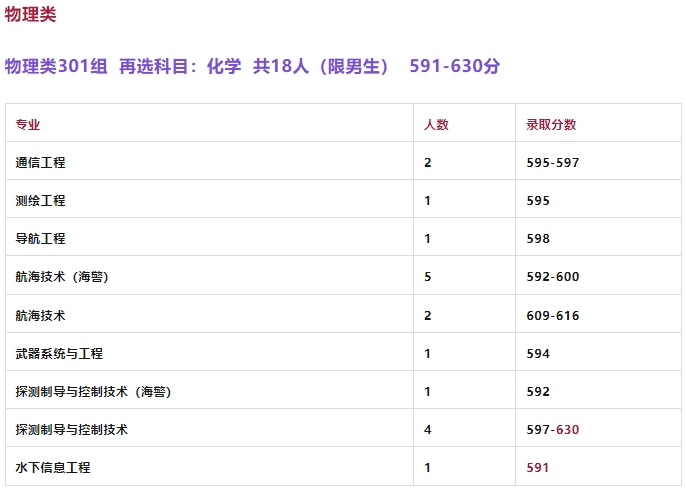Click the 武器系统与工程 major cell
The image size is (686, 488).
click(59, 353)
